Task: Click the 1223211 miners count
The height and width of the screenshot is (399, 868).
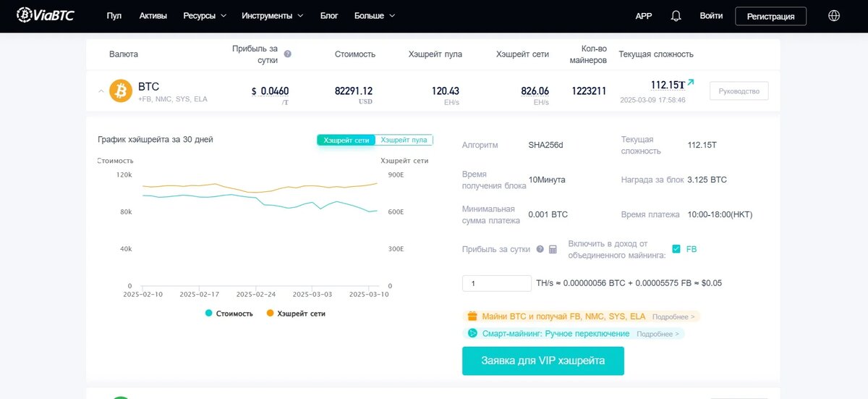Action: (589, 91)
